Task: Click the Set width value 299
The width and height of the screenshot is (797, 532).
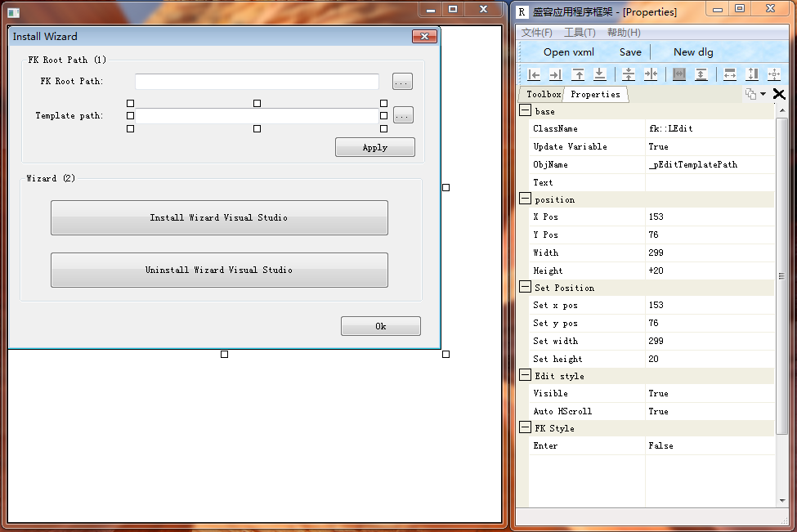Action: coord(710,341)
